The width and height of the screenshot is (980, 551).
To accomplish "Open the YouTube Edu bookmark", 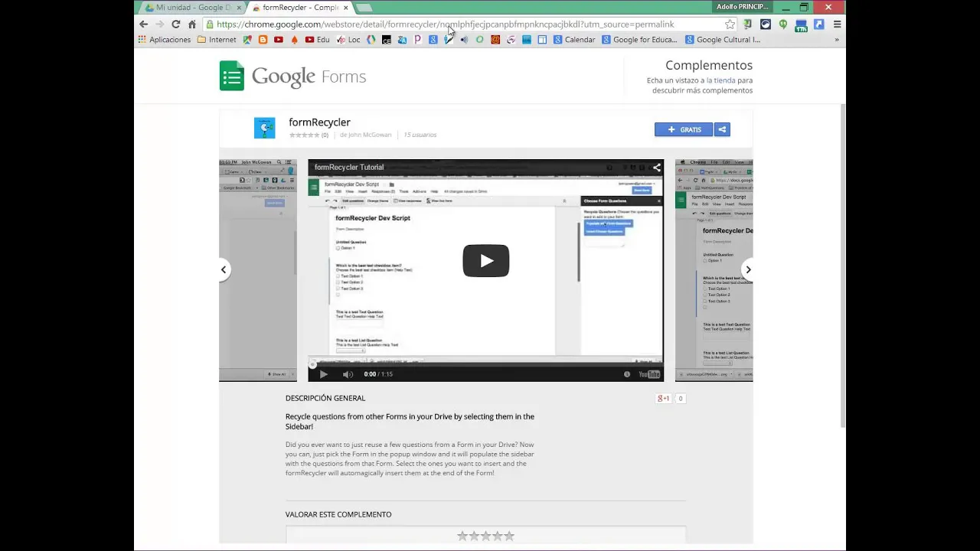I will pyautogui.click(x=317, y=40).
